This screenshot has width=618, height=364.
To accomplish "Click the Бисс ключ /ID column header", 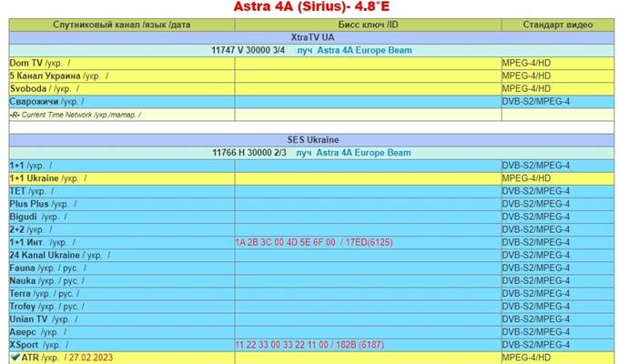I will (367, 25).
